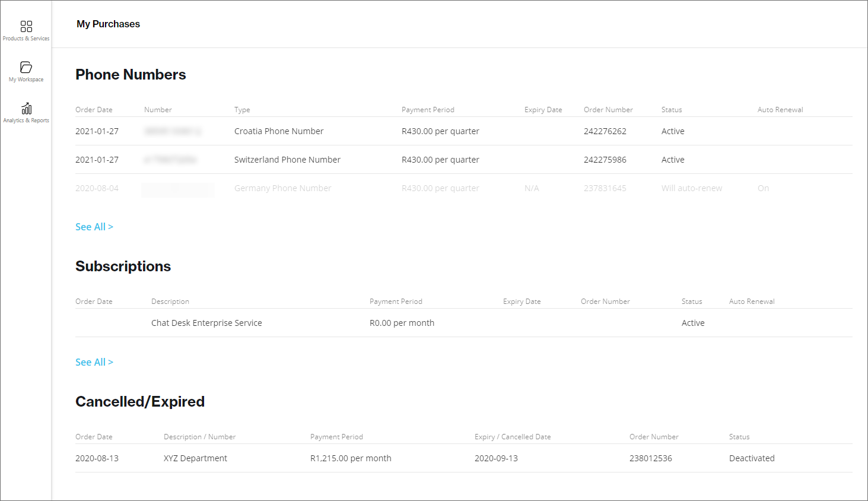Click See All under Phone Numbers
The height and width of the screenshot is (501, 868).
coord(94,227)
